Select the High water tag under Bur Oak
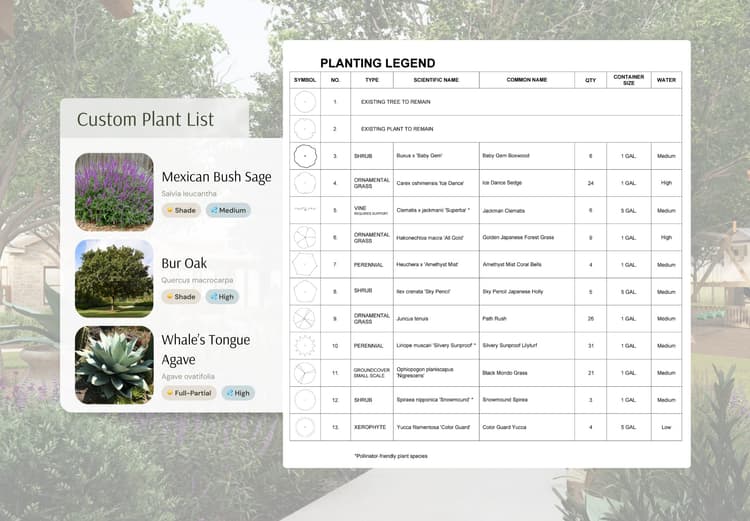This screenshot has height=521, width=750. point(222,297)
